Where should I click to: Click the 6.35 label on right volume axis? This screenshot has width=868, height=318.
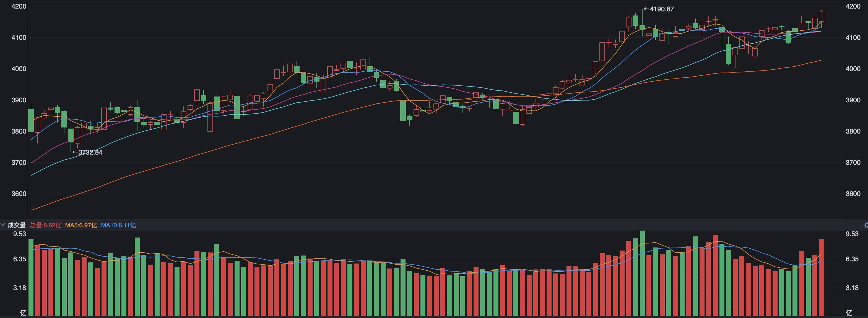[852, 259]
